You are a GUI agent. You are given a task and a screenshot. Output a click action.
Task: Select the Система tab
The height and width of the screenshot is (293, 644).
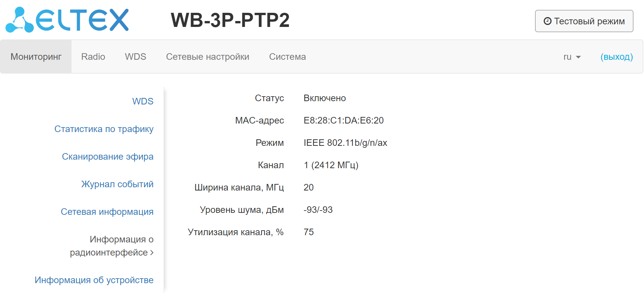[x=287, y=57]
